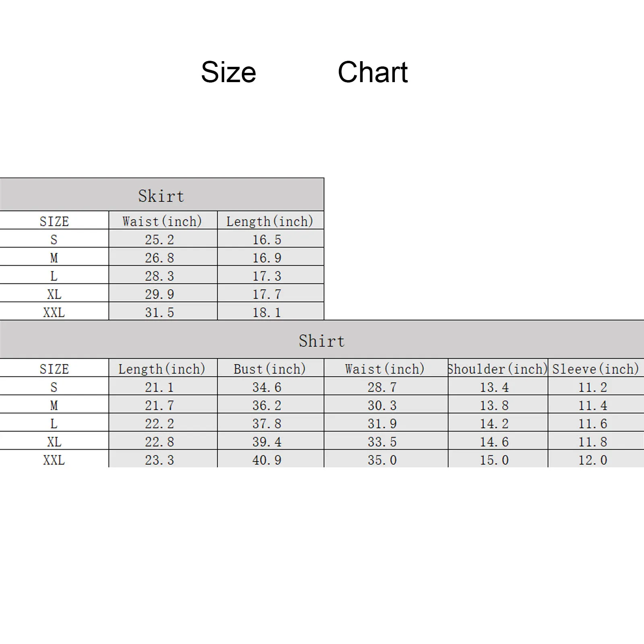Click the Sleeve(inch) column header
Screen dimensions: 644x644
pyautogui.click(x=596, y=369)
